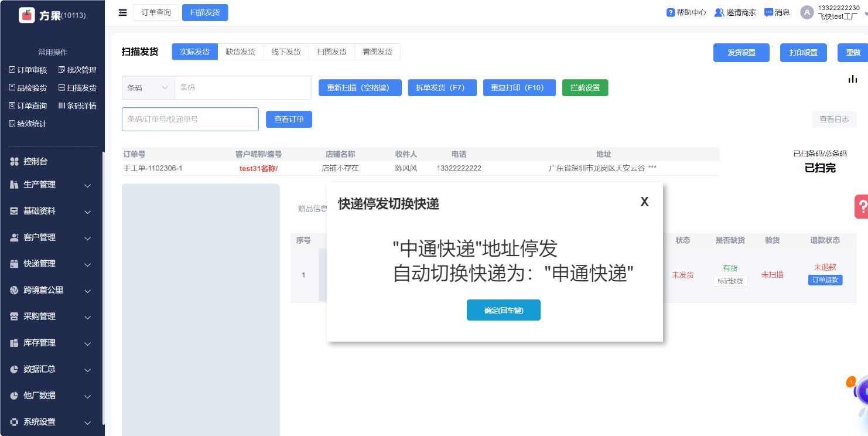
Task: Open the 帮助中心 help icon
Action: 671,12
